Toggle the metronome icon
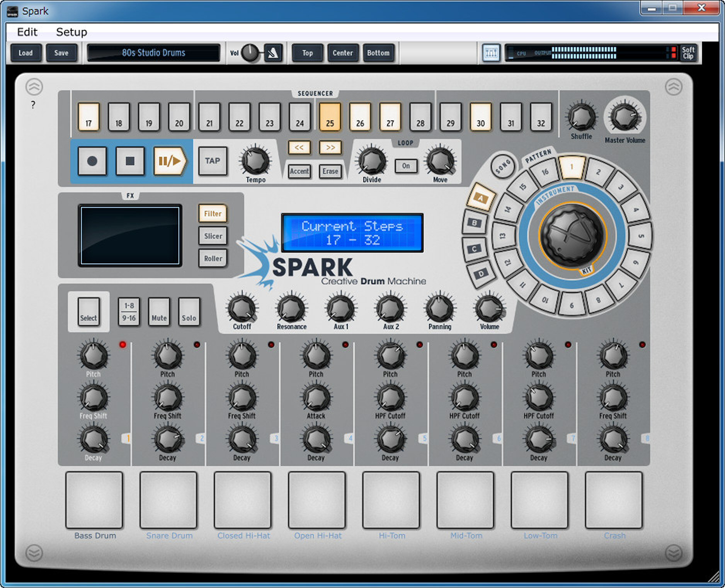Viewport: 725px width, 588px height. click(x=273, y=53)
